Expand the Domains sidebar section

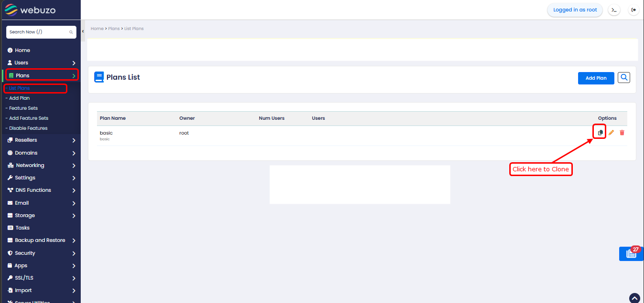(x=41, y=153)
